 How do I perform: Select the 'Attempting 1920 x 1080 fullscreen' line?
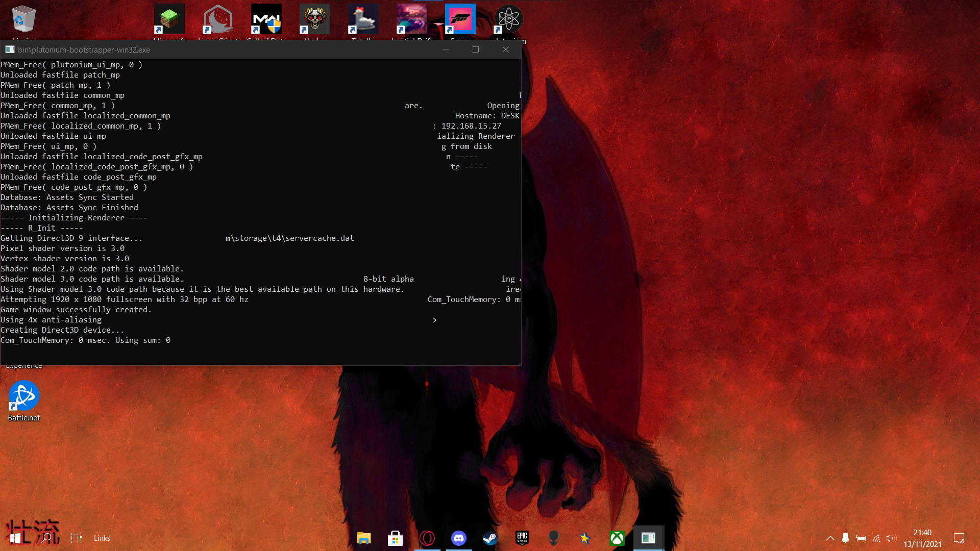(125, 299)
